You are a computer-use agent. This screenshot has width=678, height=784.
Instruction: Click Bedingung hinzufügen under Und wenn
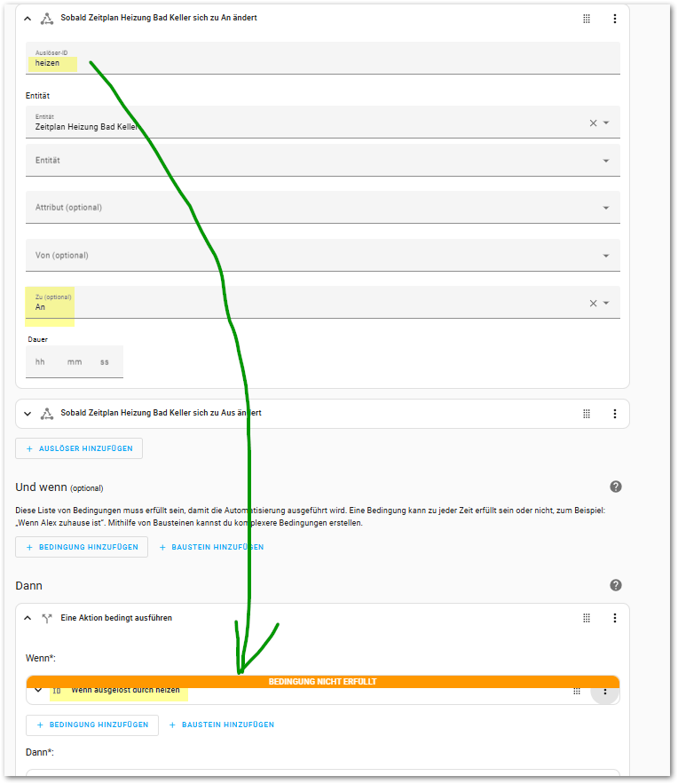pyautogui.click(x=82, y=547)
